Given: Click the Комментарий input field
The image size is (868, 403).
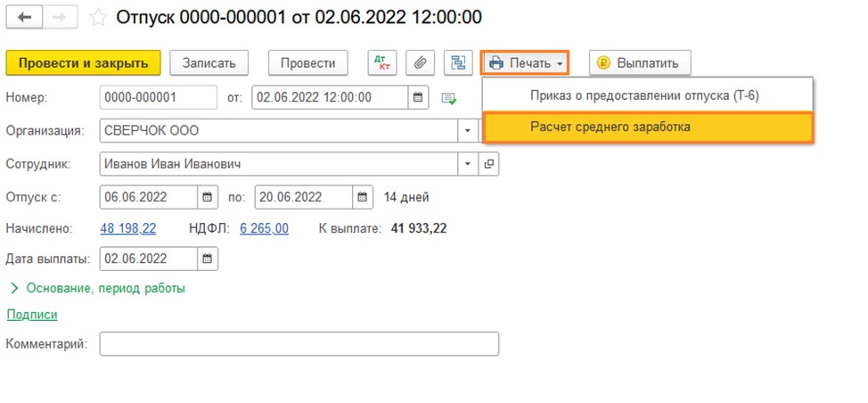Looking at the screenshot, I should [x=299, y=344].
